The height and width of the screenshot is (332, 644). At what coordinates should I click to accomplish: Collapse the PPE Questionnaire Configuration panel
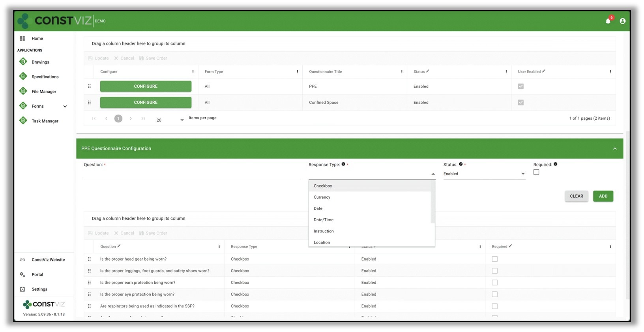[614, 148]
